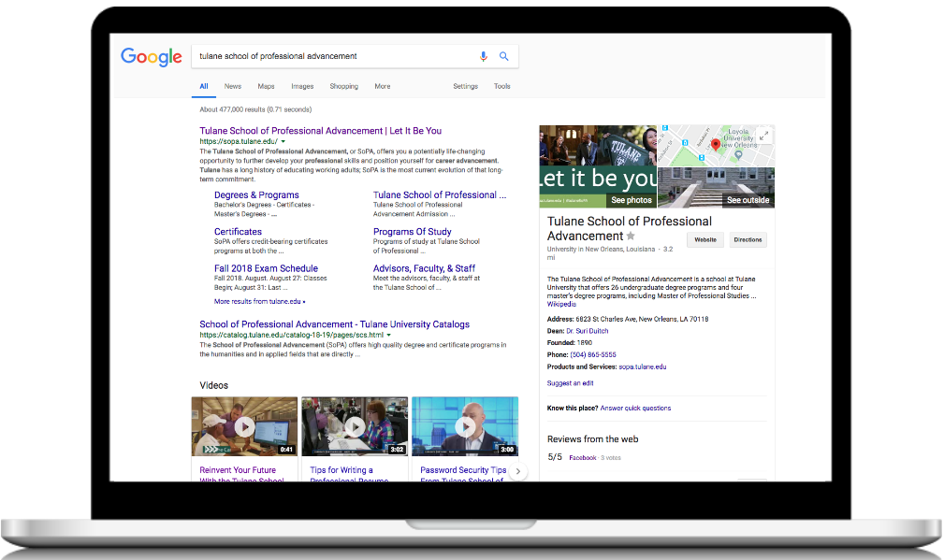944x560 pixels.
Task: Open the See photos thumbnail
Action: point(599,165)
